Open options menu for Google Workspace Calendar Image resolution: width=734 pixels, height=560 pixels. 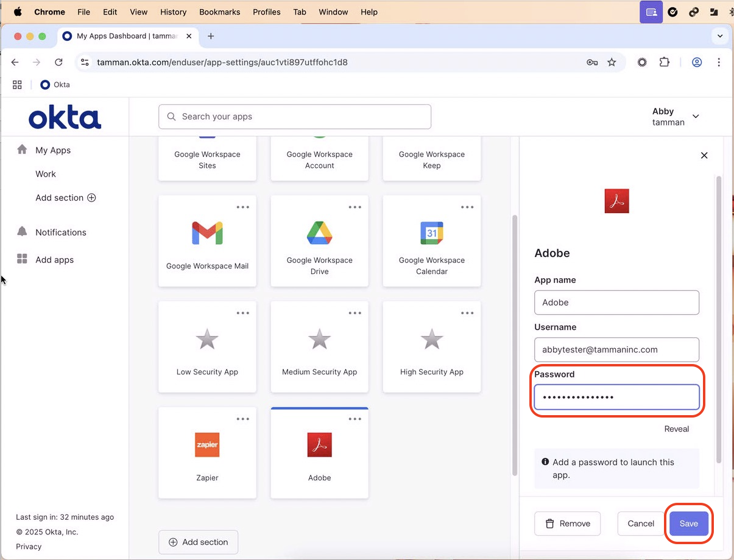(467, 207)
